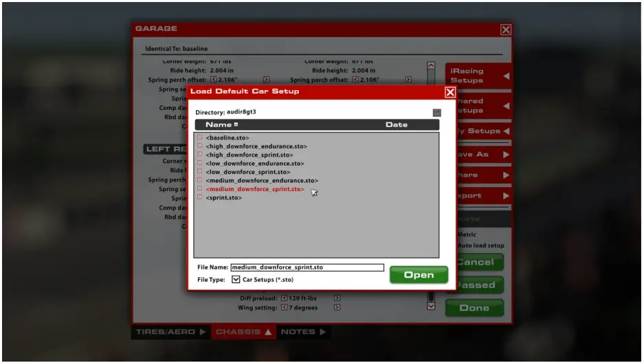Click the file icon beside sprint.sto
Viewport: 644px width, 363px height.
(199, 197)
